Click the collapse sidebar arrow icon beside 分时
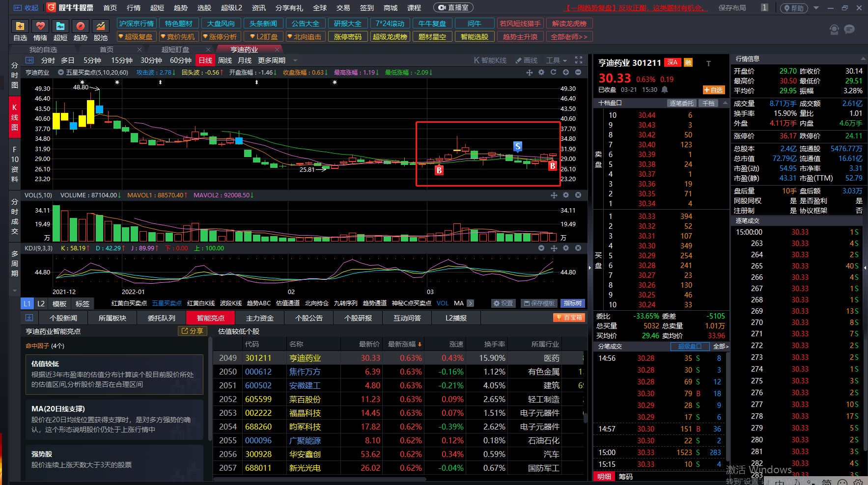 (x=29, y=60)
